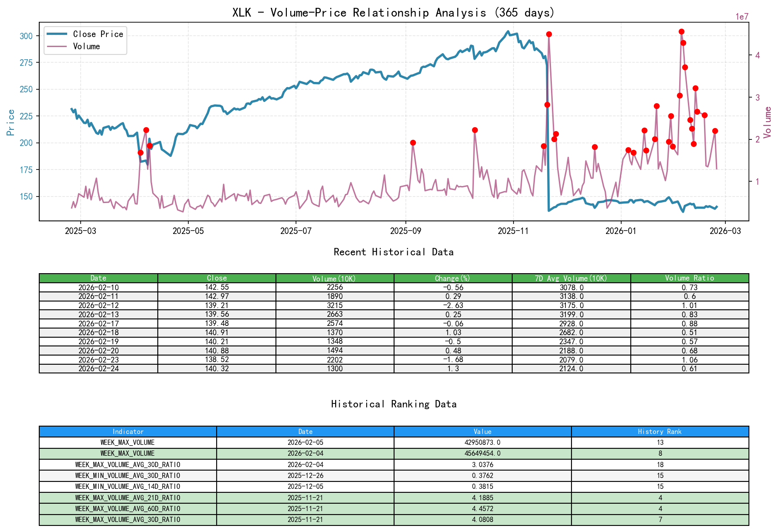Select the 2026-02-24 row in the data table
Viewport: 779px width, 532px height.
(98, 368)
